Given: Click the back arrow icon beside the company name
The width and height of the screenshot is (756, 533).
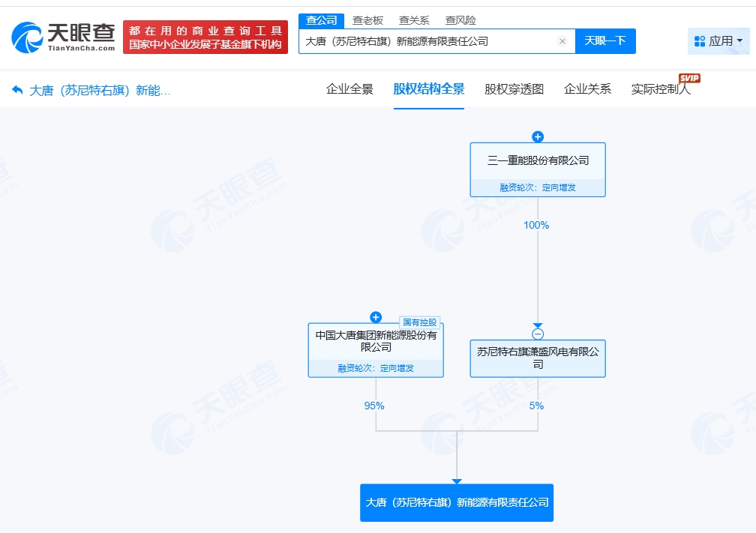Looking at the screenshot, I should (17, 90).
